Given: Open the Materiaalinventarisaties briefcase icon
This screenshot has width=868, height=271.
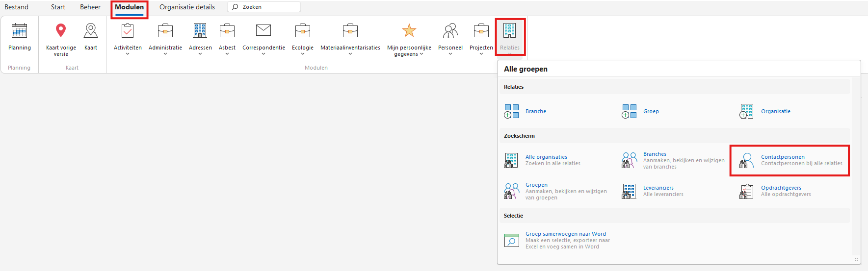Looking at the screenshot, I should pos(350,31).
